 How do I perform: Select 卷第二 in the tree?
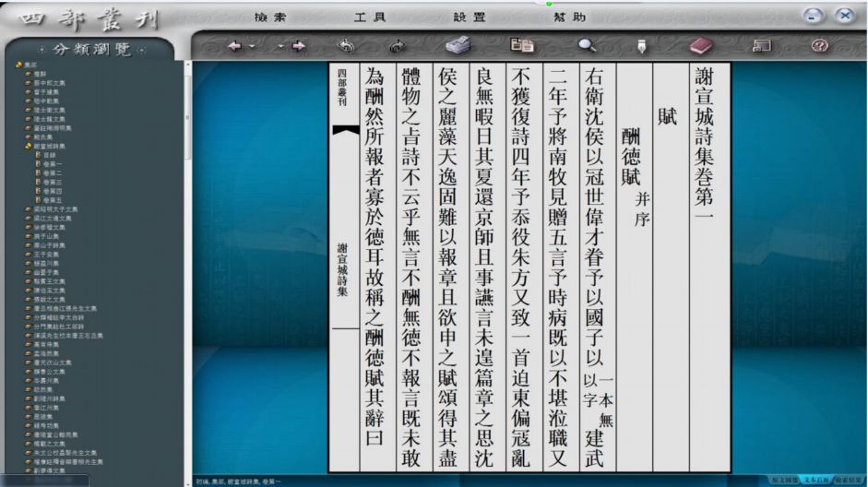(52, 172)
